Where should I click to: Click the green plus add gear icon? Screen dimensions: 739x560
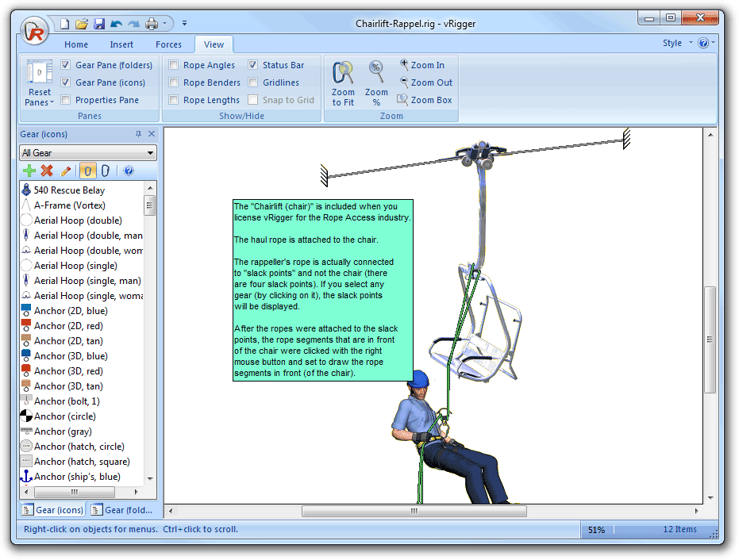(x=29, y=171)
